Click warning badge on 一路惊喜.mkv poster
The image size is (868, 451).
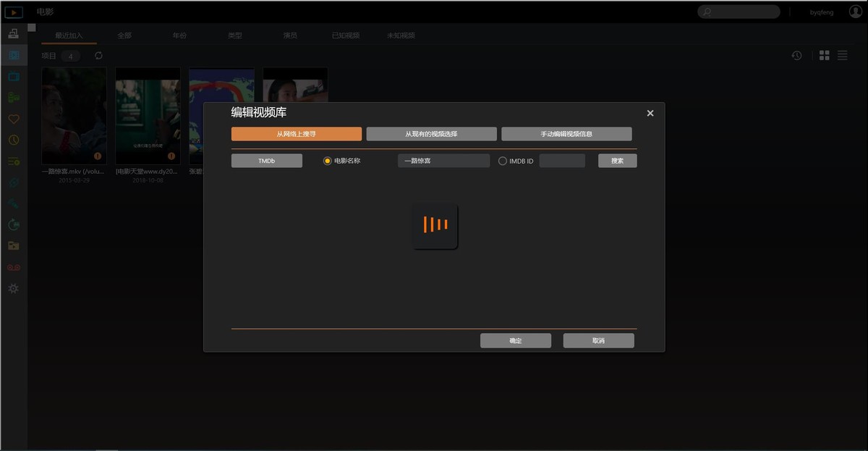click(98, 156)
